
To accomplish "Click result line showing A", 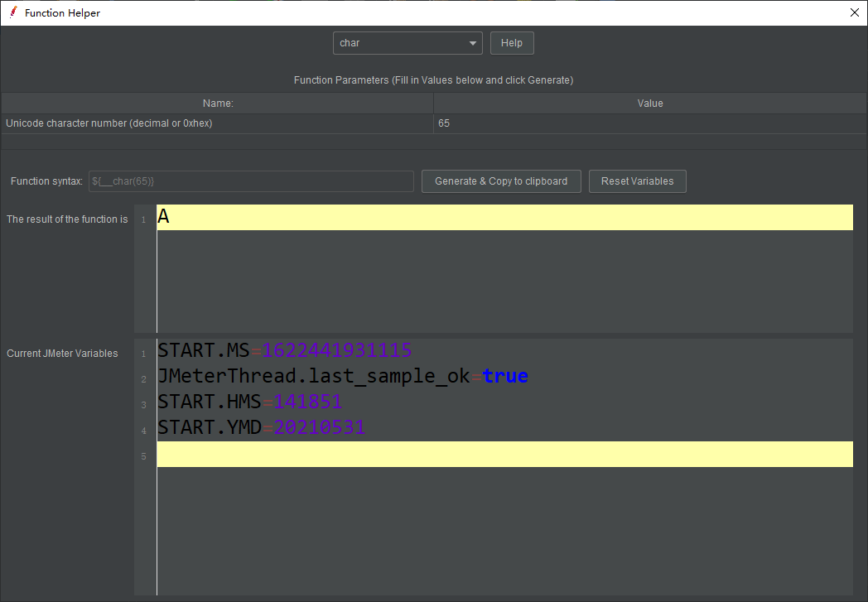I will [x=505, y=218].
